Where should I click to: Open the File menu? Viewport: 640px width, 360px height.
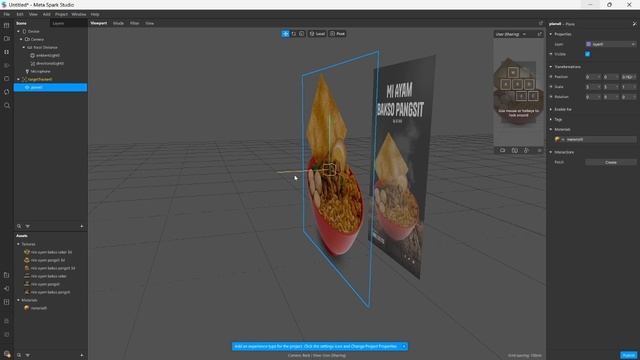pyautogui.click(x=7, y=14)
